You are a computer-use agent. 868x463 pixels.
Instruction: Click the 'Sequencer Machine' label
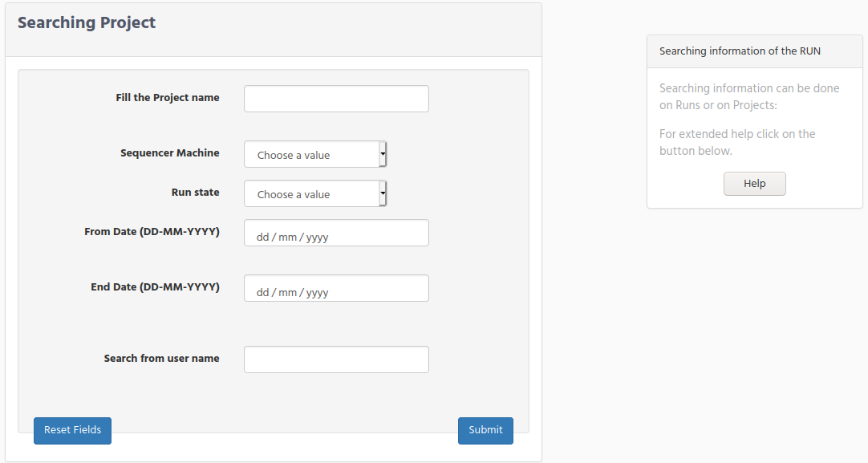tap(170, 152)
